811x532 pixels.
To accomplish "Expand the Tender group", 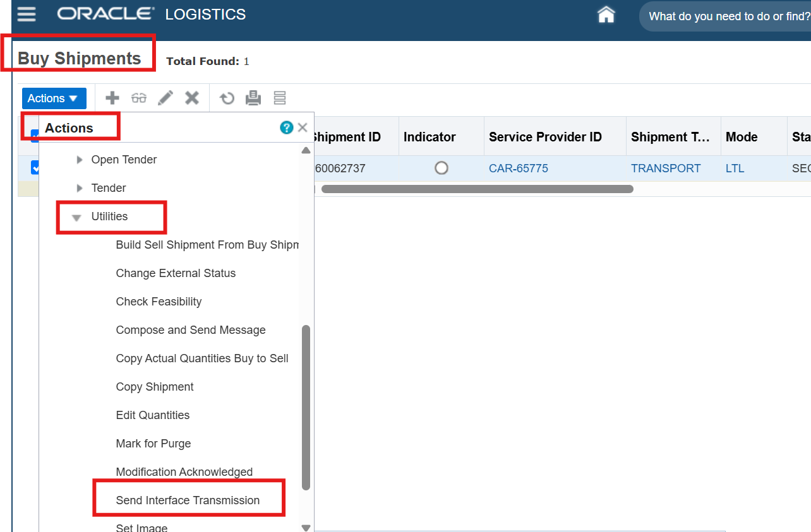I will click(80, 188).
